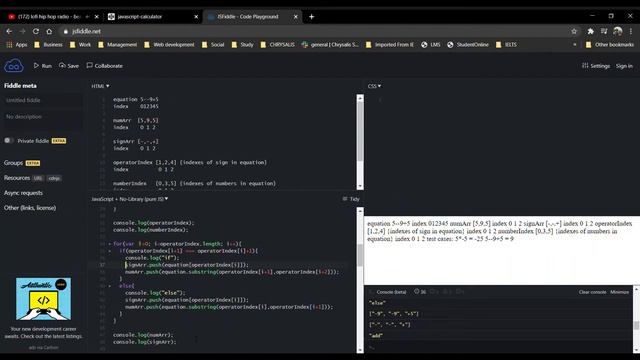Viewport: 640px width, 360px height.
Task: Minimize the console panel
Action: [620, 292]
